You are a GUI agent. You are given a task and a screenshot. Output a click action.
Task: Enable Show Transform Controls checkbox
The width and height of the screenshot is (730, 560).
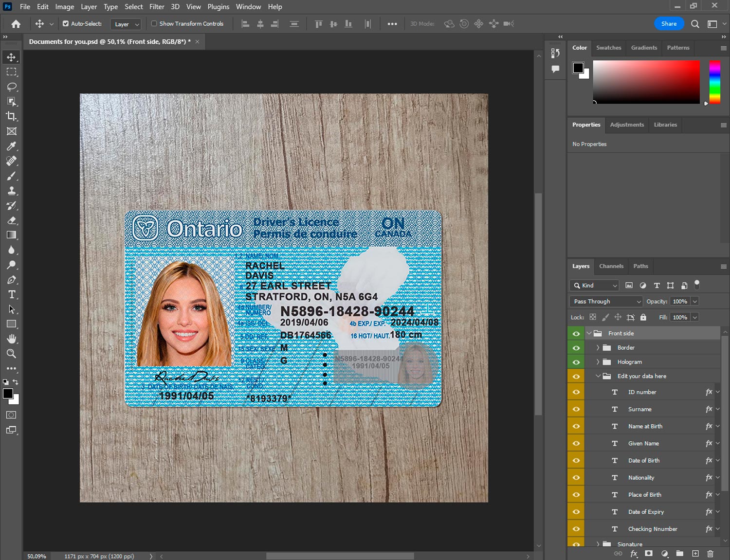[x=154, y=23]
